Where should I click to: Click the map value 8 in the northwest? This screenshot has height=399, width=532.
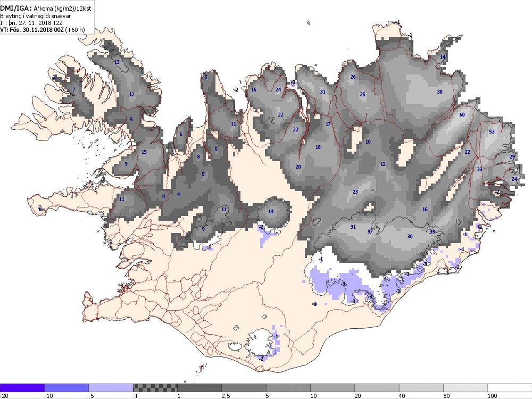(x=198, y=157)
